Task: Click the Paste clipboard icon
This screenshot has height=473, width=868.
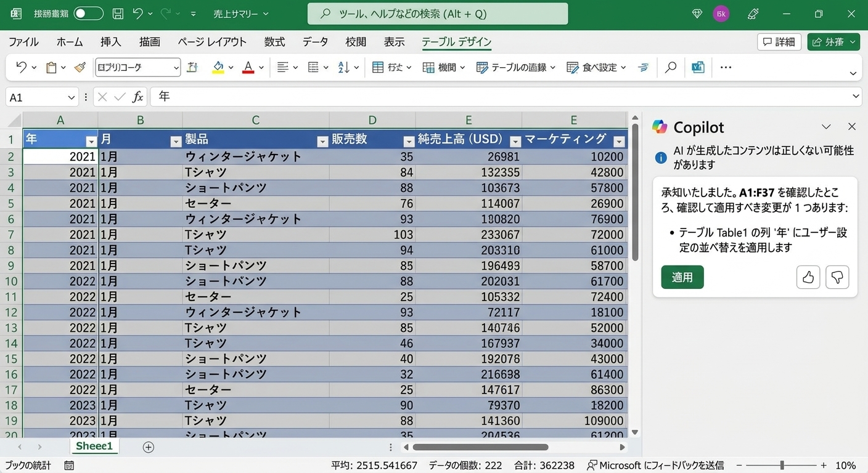Action: pos(52,67)
